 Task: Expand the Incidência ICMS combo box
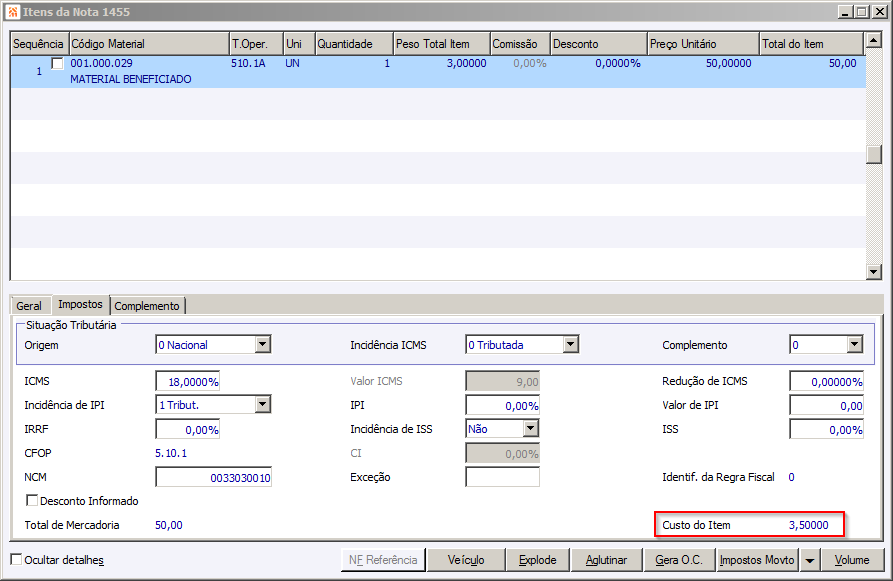tap(571, 345)
